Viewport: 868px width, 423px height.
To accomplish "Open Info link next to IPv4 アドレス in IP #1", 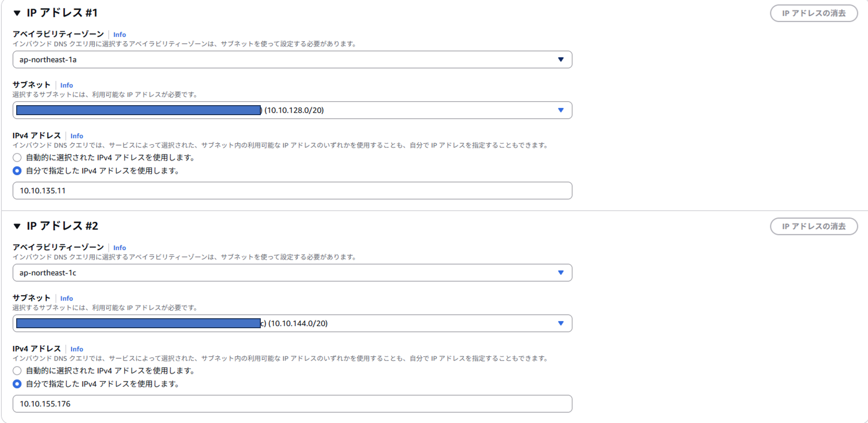I will click(77, 135).
